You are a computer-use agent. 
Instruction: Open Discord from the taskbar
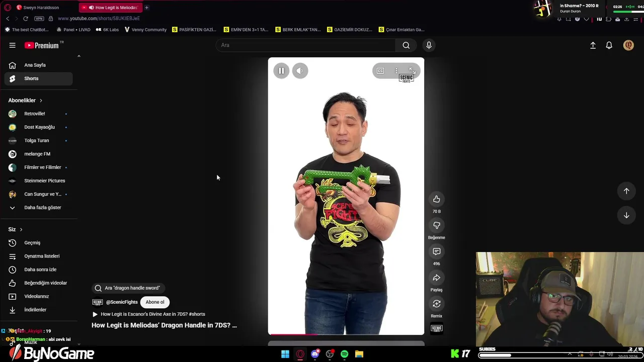[315, 354]
